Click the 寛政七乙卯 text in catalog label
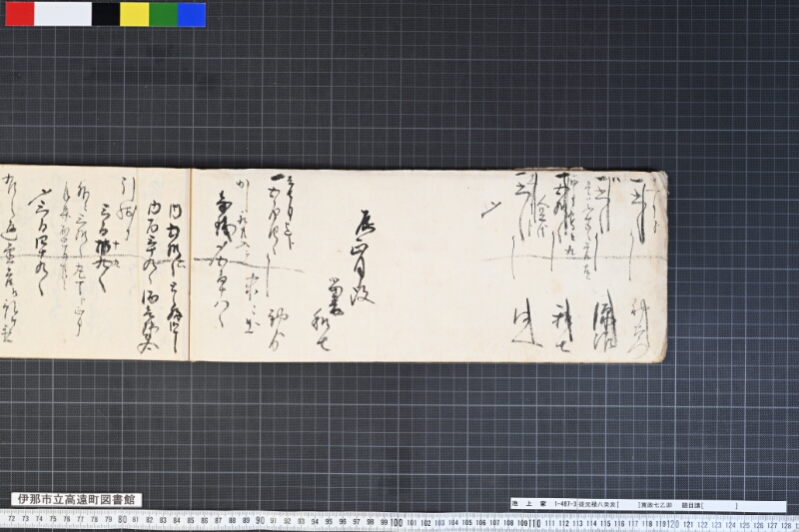 tap(657, 505)
